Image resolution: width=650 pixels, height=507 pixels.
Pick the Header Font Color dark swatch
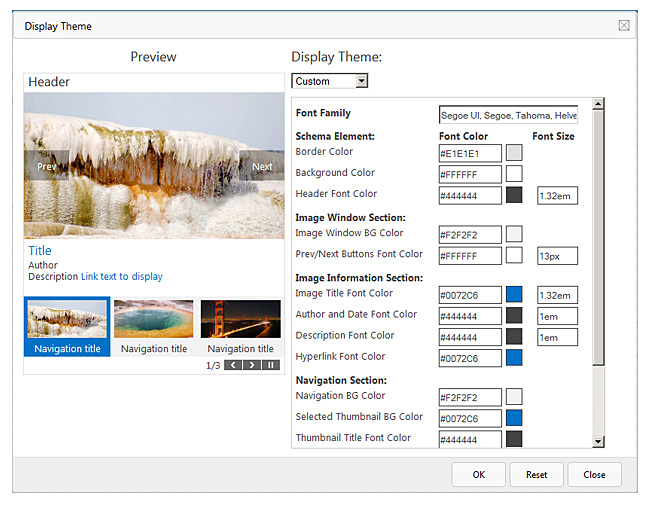click(x=514, y=195)
